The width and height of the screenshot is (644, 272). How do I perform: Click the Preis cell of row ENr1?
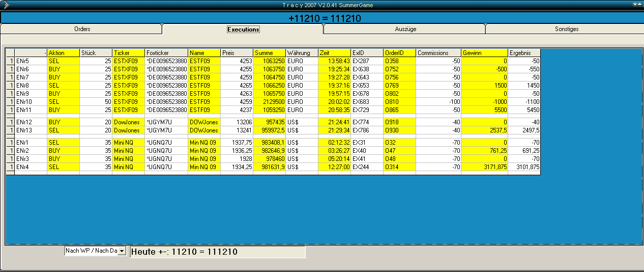(237, 143)
